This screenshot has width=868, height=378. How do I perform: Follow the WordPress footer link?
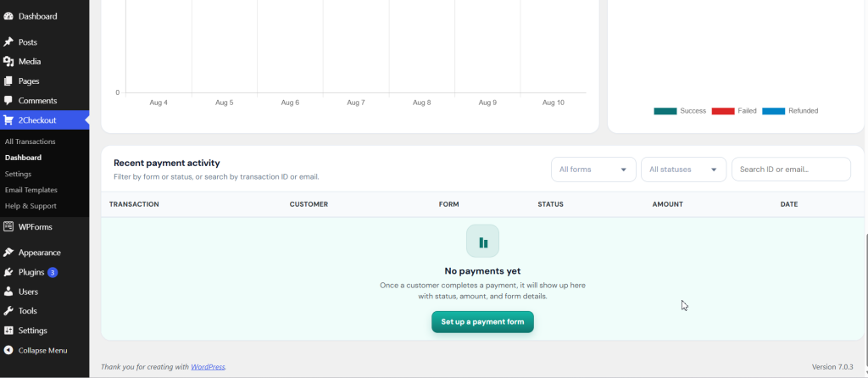coord(209,367)
